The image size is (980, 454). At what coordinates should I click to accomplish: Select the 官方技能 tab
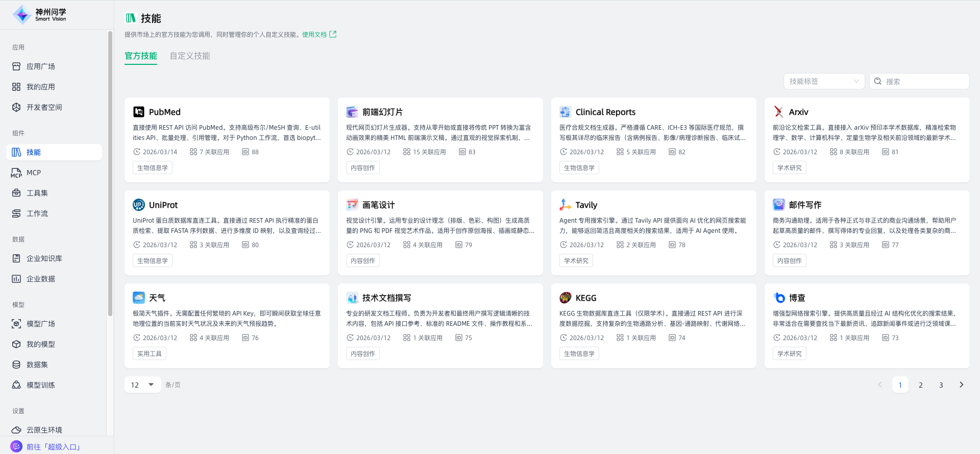click(x=141, y=56)
